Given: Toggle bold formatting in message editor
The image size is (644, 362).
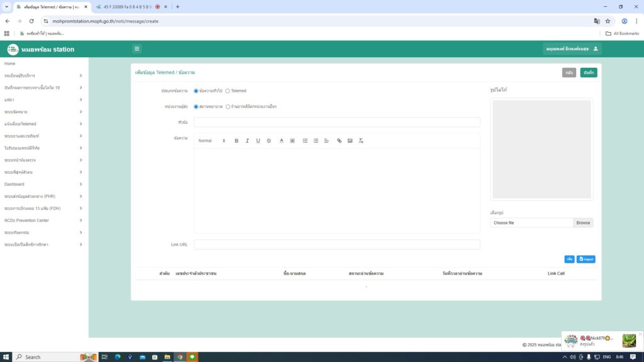Looking at the screenshot, I should [x=236, y=141].
